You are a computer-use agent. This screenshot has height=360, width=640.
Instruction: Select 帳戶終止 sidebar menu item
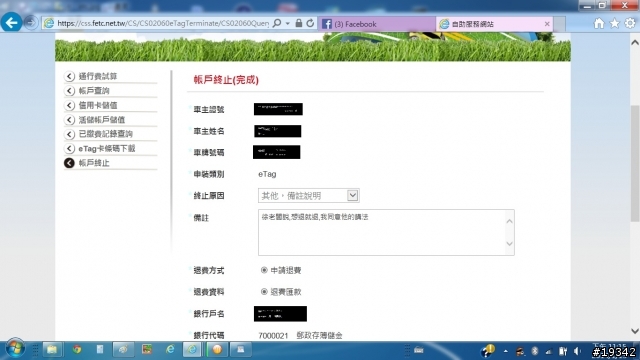point(94,163)
